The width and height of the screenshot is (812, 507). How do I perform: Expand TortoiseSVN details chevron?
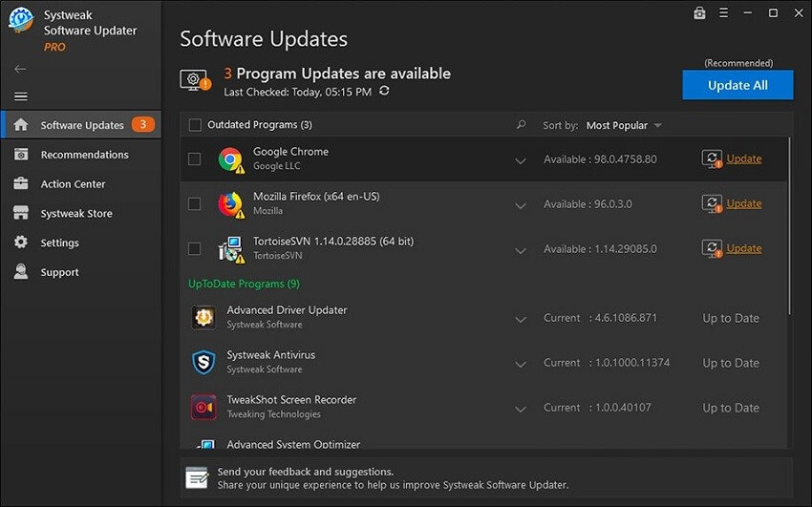click(x=521, y=251)
